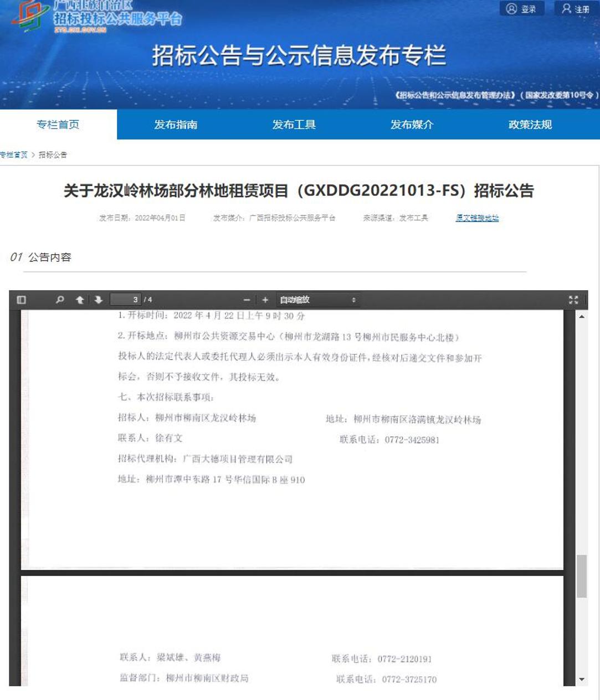This screenshot has width=600, height=700.
Task: Open the 自动缩放 zoom dropdown
Action: [318, 300]
